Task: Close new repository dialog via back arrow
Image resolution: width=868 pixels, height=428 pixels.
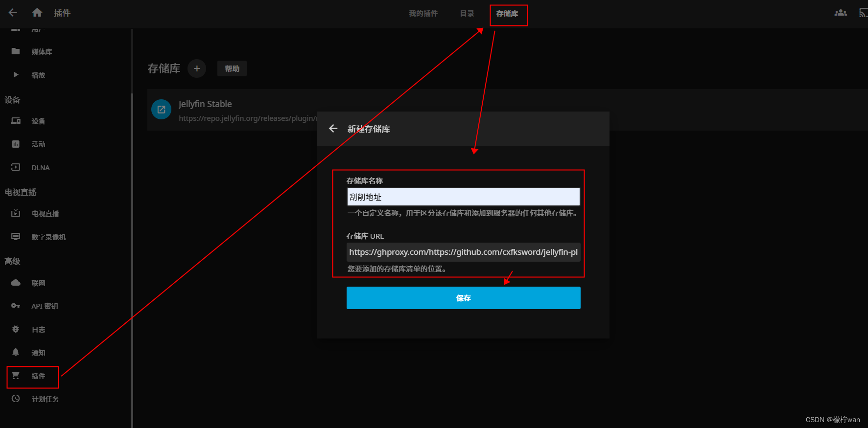Action: click(x=333, y=129)
